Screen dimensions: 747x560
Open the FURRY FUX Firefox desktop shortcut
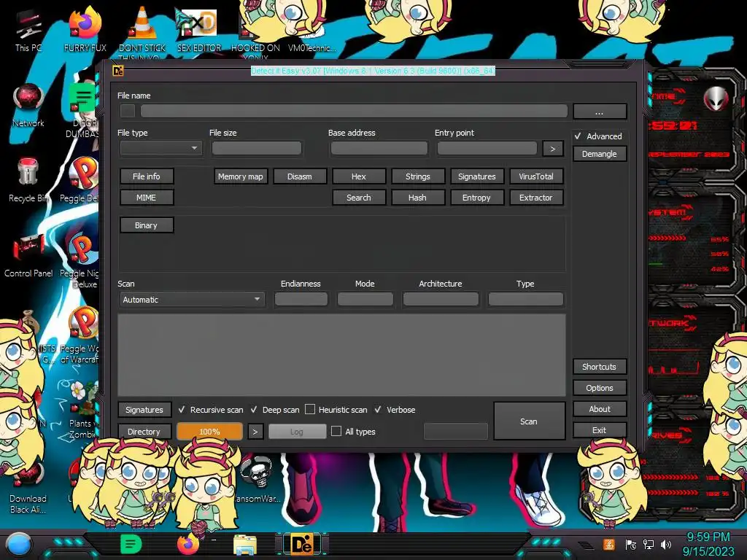tap(85, 29)
